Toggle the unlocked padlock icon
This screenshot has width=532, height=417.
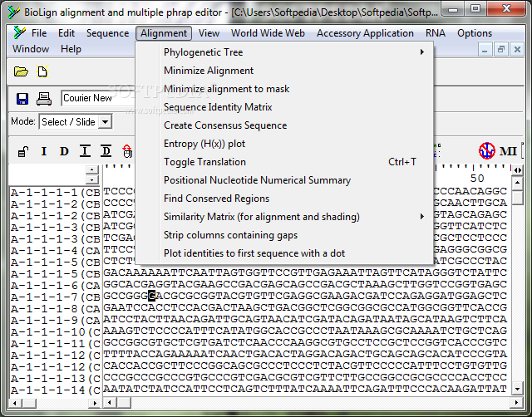pyautogui.click(x=23, y=151)
